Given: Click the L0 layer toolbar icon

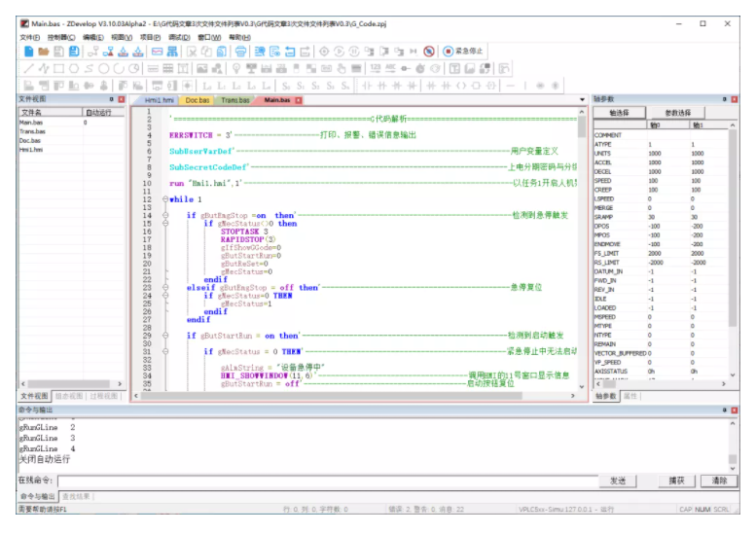Looking at the screenshot, I should [207, 86].
